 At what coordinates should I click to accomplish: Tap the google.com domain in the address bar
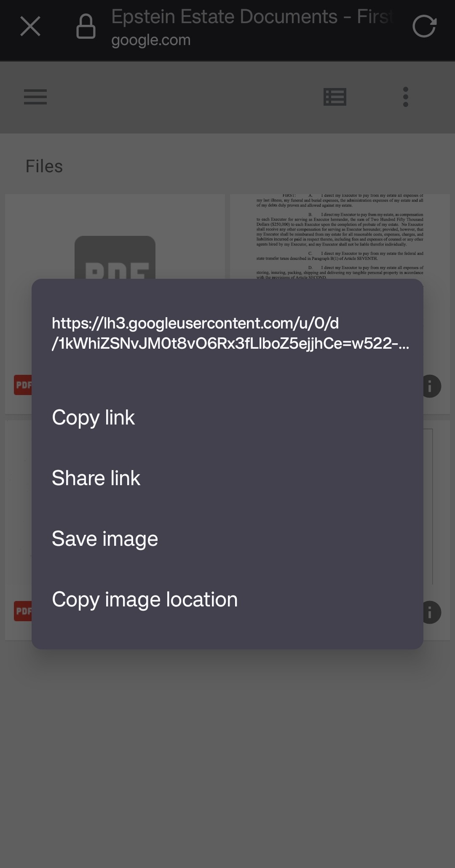pos(151,40)
